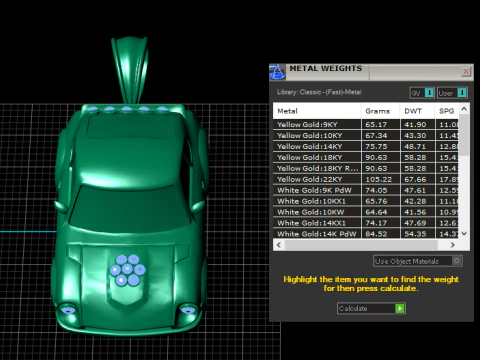The image size is (480, 360).
Task: Click the 105.22 grams cell
Action: point(380,179)
